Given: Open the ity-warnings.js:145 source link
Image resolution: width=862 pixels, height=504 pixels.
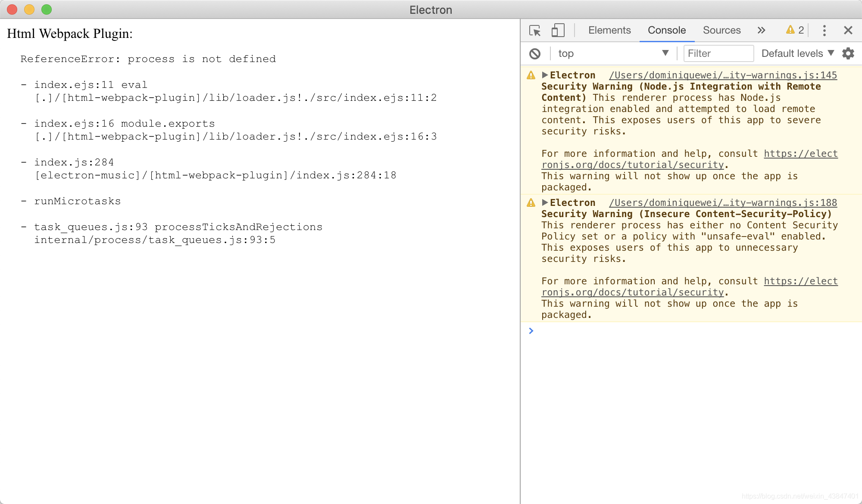Looking at the screenshot, I should (x=723, y=75).
